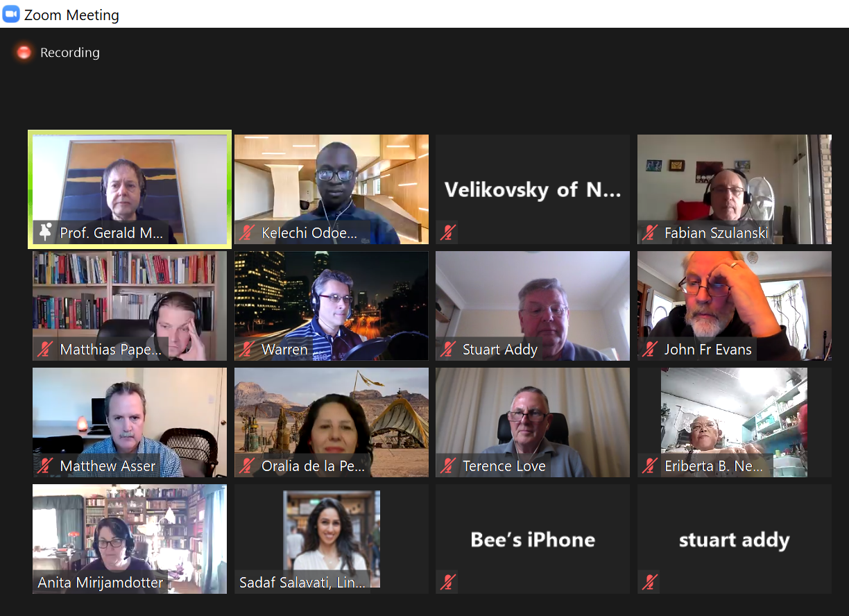Click muted mic icon beside John Fr Evans
This screenshot has height=616, width=849.
[650, 349]
